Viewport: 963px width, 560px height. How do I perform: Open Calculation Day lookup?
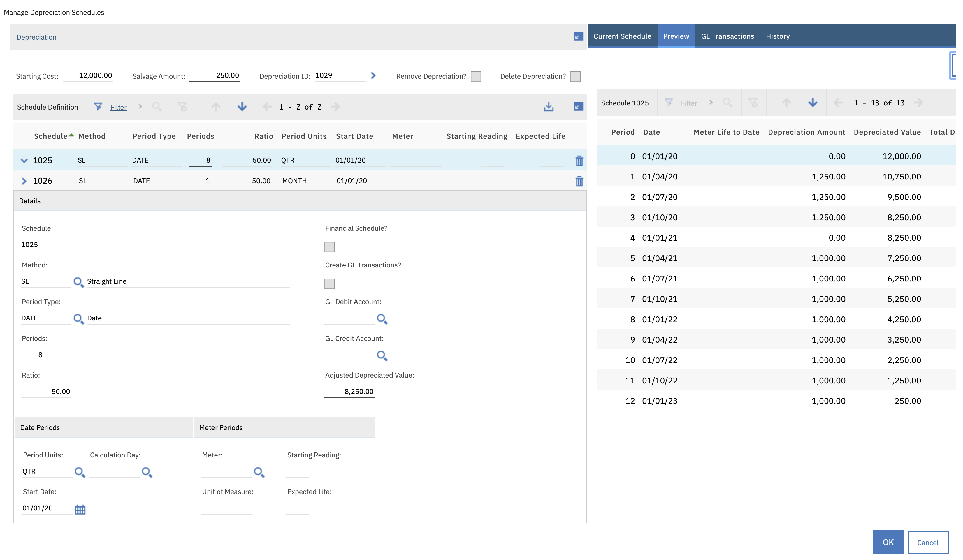coord(147,472)
